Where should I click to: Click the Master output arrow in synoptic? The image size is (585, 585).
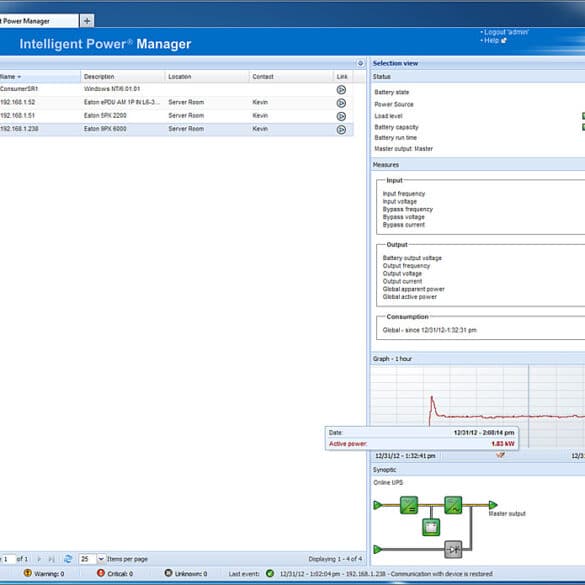coord(493,505)
